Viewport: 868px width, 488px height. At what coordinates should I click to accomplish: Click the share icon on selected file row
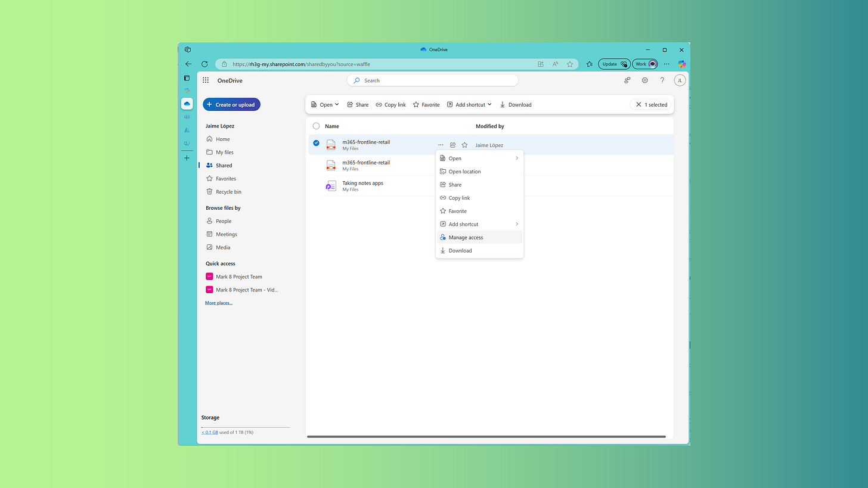coord(453,145)
